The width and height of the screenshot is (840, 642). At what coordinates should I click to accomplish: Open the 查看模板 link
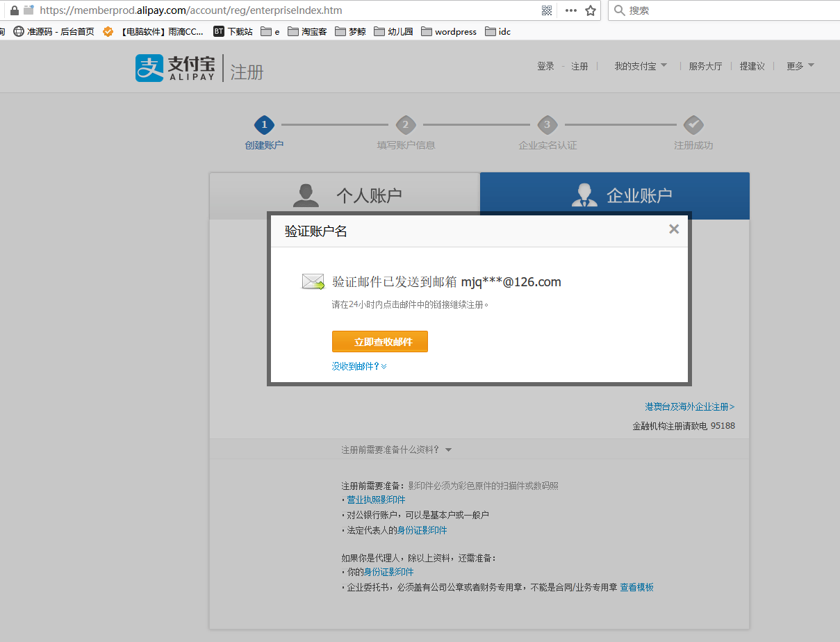pyautogui.click(x=637, y=587)
